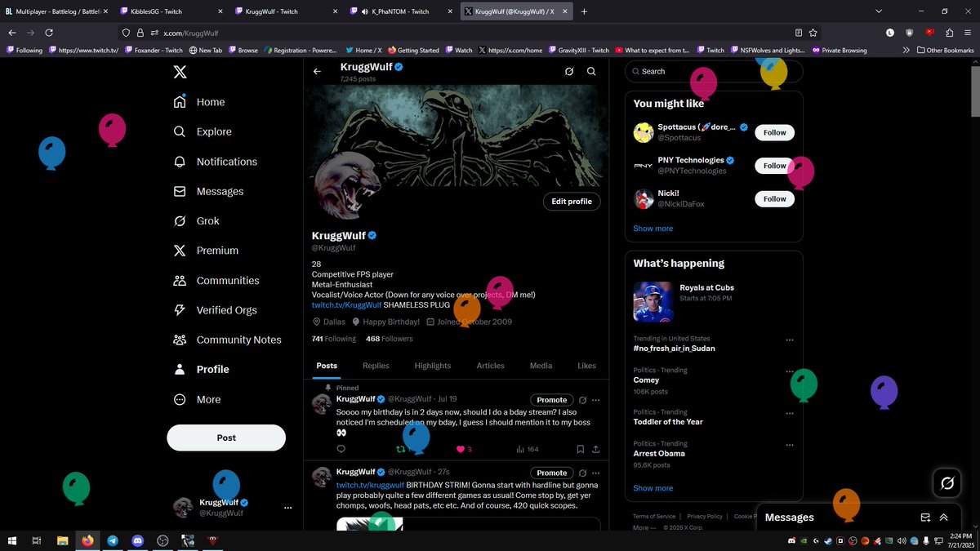Reply to the pinned birthday post
980x551 pixels.
click(341, 449)
